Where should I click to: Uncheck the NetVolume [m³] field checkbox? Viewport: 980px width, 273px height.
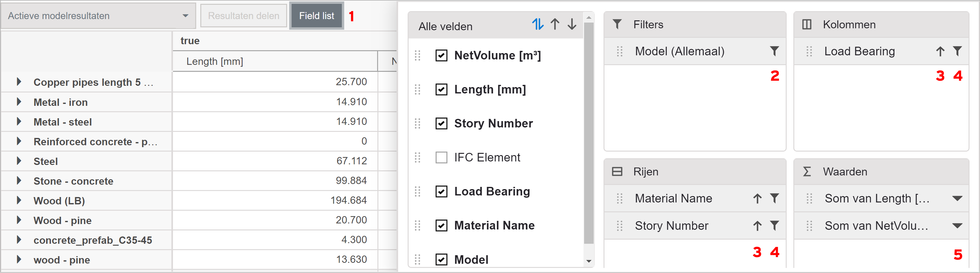pos(441,56)
